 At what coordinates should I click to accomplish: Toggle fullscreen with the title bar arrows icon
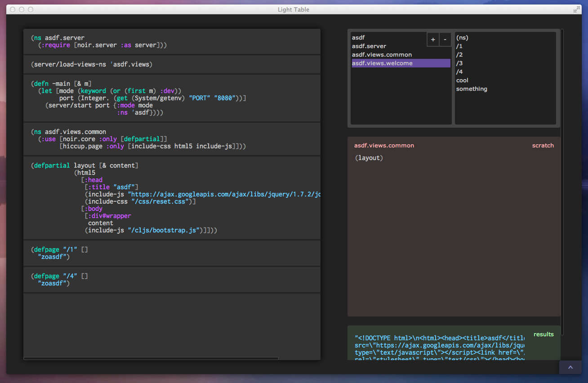tap(577, 9)
